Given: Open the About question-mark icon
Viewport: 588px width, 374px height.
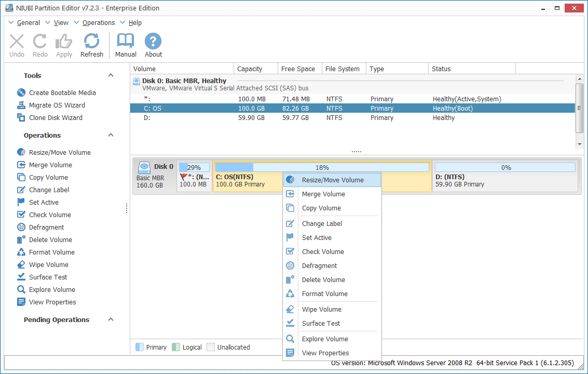Looking at the screenshot, I should point(153,41).
